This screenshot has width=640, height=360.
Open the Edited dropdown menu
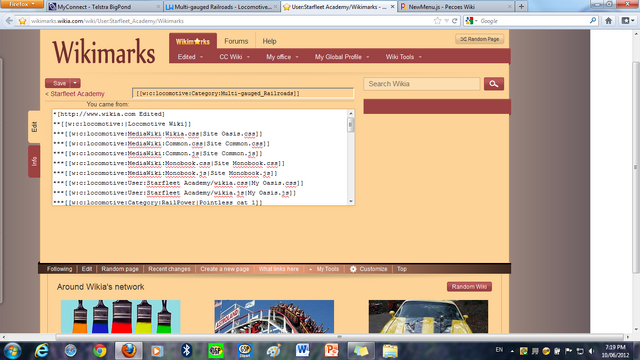[x=190, y=57]
